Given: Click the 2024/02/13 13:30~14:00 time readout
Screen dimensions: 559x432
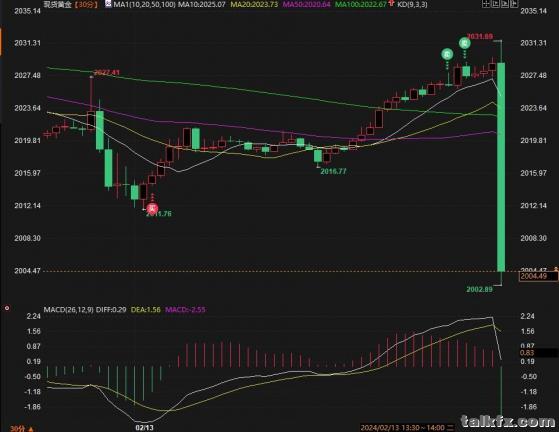Looking at the screenshot, I should 402,428.
